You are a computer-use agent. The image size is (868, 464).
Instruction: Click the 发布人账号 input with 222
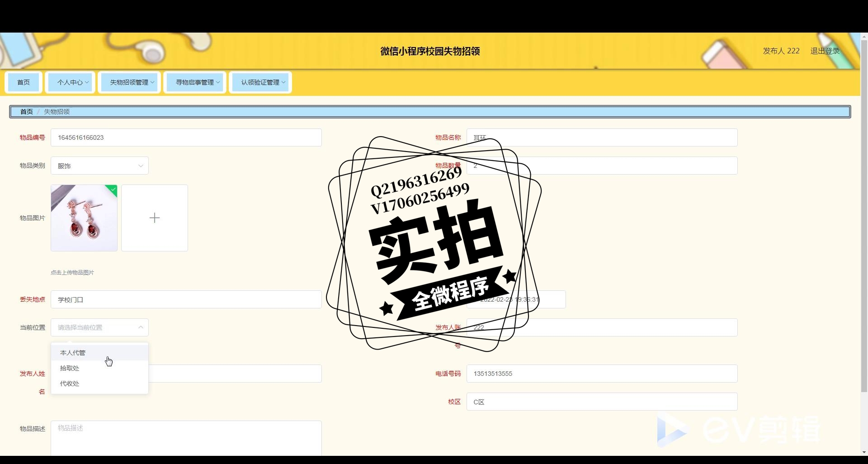pos(602,327)
